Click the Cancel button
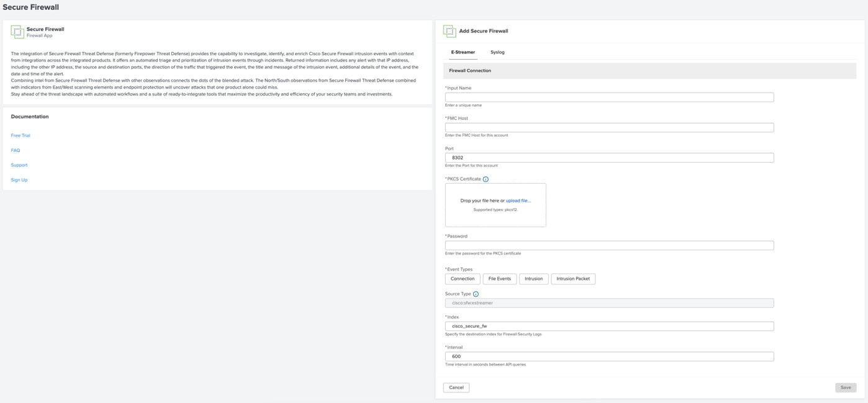 click(x=456, y=387)
